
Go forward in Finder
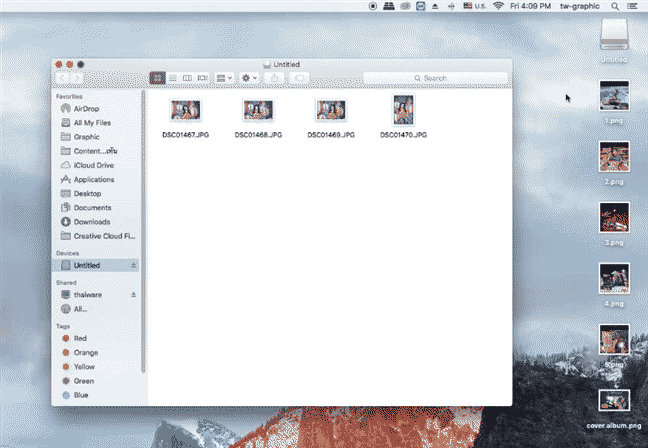[x=76, y=78]
